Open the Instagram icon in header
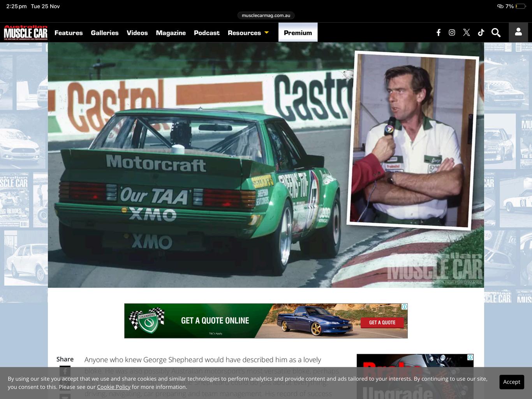 (x=452, y=33)
